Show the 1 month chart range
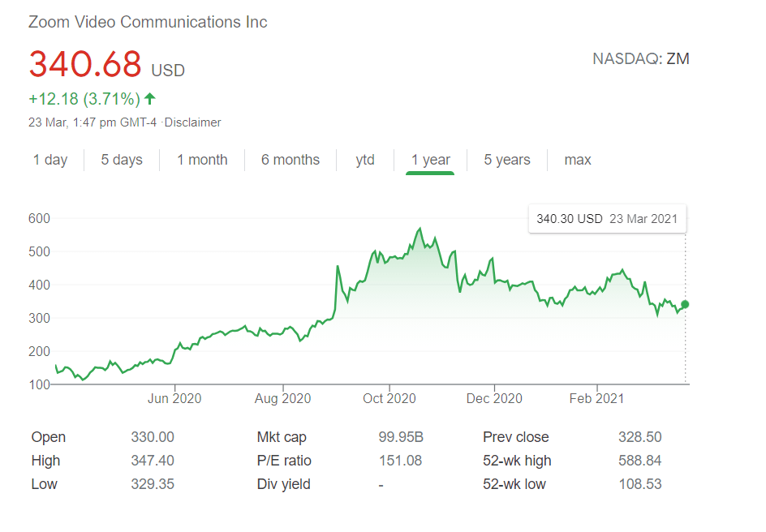 click(x=202, y=160)
